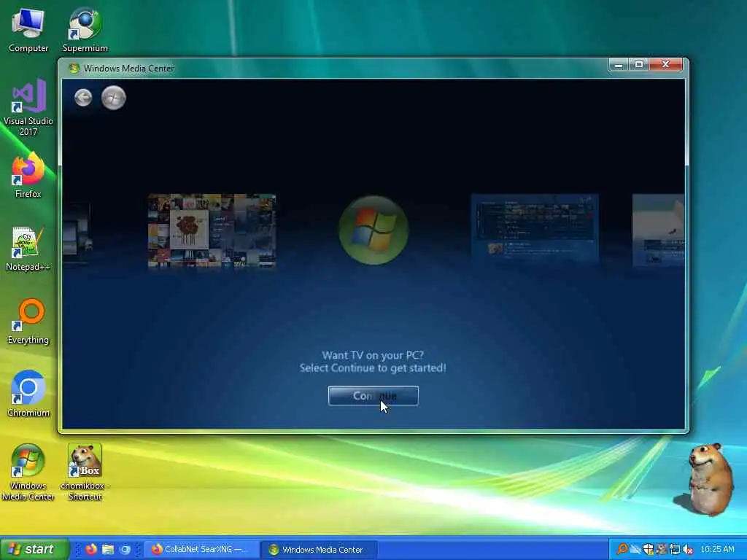Viewport: 747px width, 560px height.
Task: Maximize the Windows Media Center window
Action: click(639, 64)
